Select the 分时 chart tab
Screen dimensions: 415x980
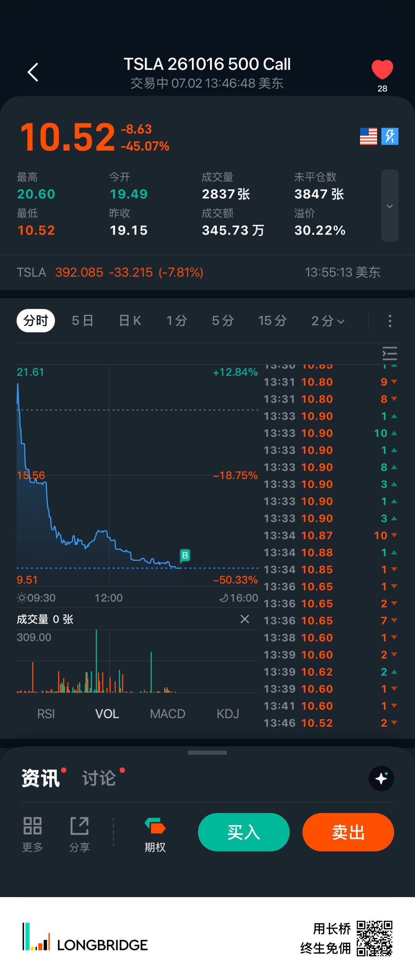point(36,321)
